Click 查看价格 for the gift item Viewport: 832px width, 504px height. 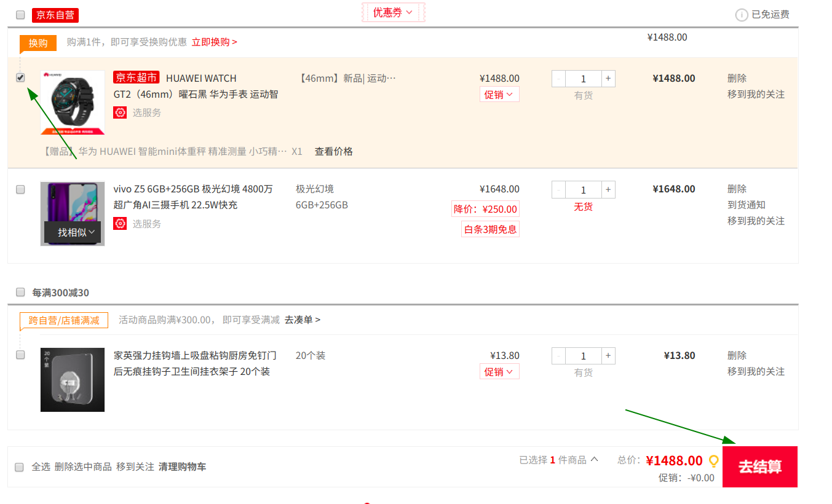(334, 151)
